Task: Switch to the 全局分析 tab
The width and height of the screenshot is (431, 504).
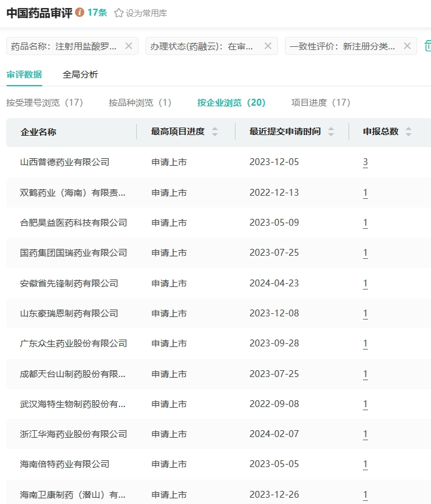Action: (80, 74)
